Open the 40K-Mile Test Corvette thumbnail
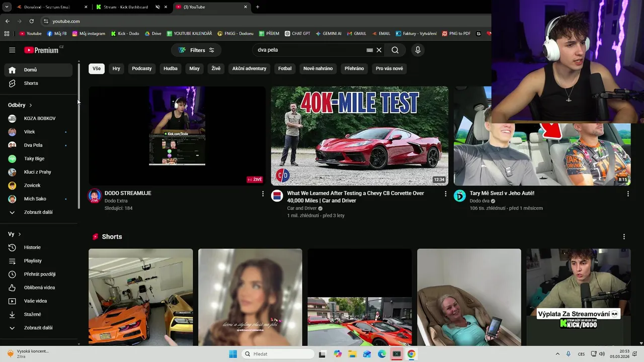The width and height of the screenshot is (644, 362). point(360,136)
